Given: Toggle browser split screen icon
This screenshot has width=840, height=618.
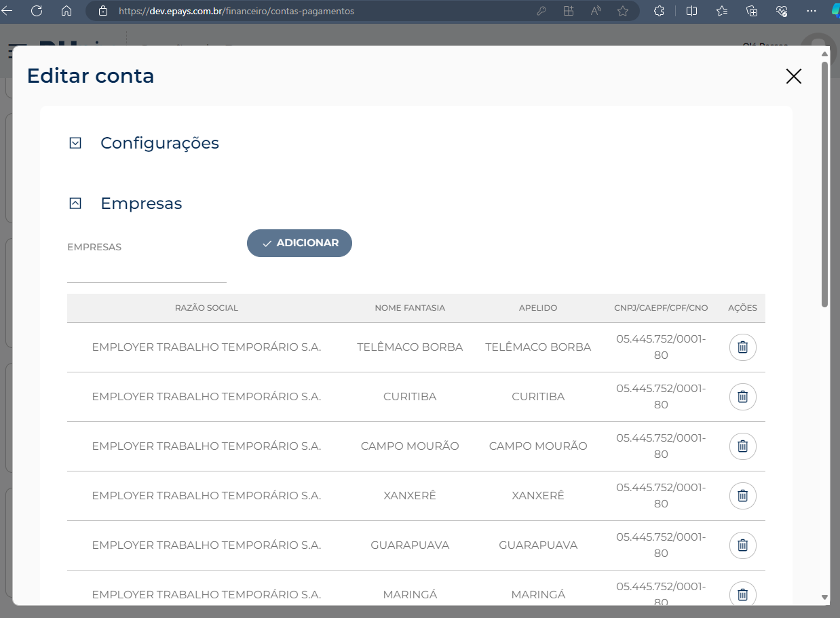Looking at the screenshot, I should pos(691,11).
